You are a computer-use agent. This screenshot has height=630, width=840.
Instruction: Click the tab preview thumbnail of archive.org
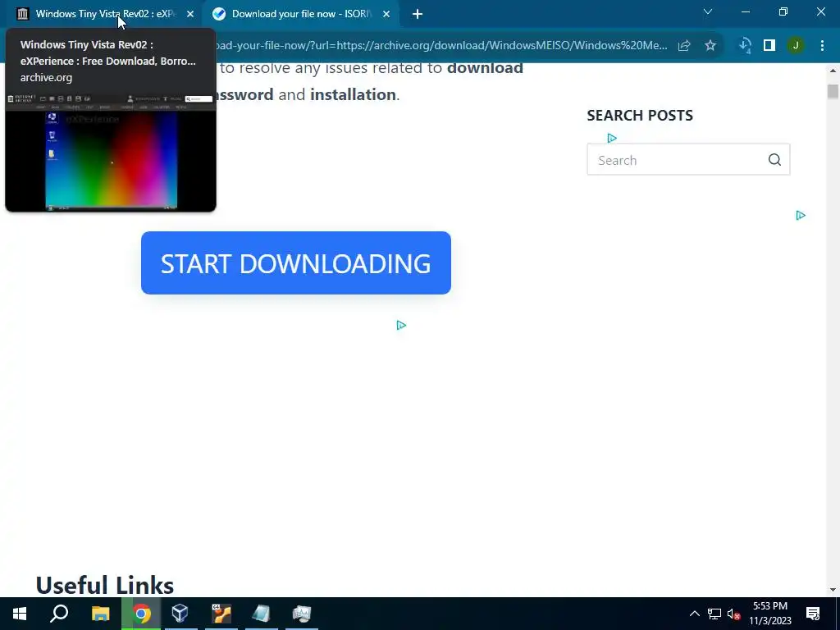[111, 152]
